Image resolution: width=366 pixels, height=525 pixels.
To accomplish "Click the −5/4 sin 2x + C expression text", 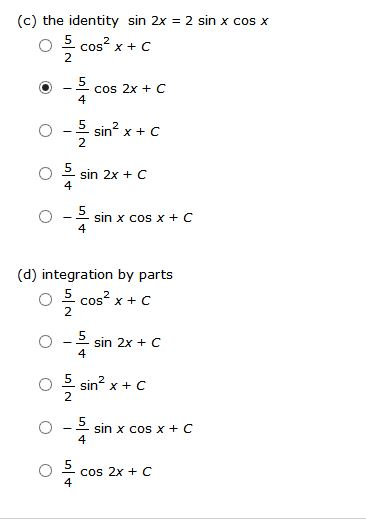I will click(x=112, y=344).
